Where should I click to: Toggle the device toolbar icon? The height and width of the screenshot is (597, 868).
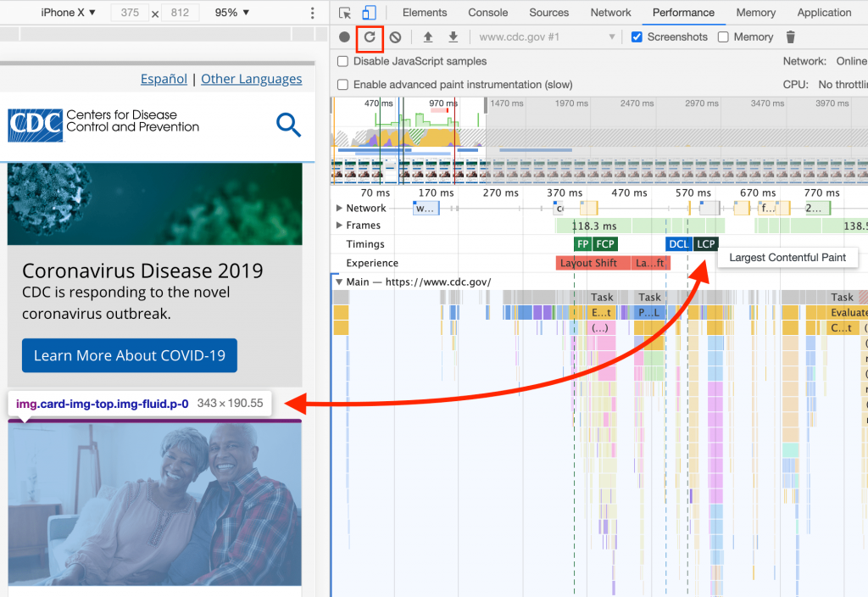(x=369, y=13)
